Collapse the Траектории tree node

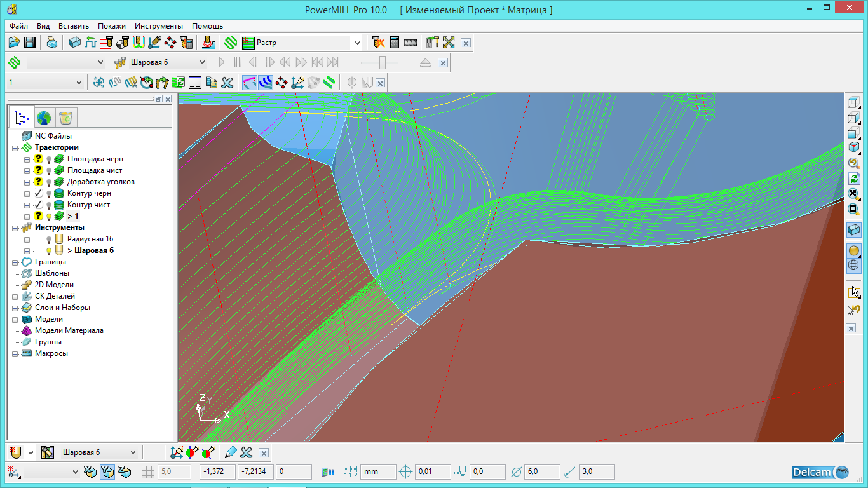(x=15, y=147)
